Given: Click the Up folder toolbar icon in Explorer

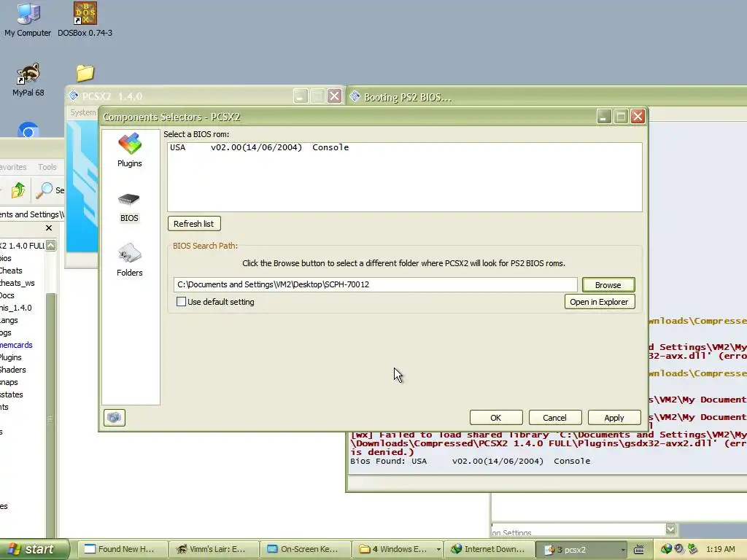Looking at the screenshot, I should (x=18, y=190).
